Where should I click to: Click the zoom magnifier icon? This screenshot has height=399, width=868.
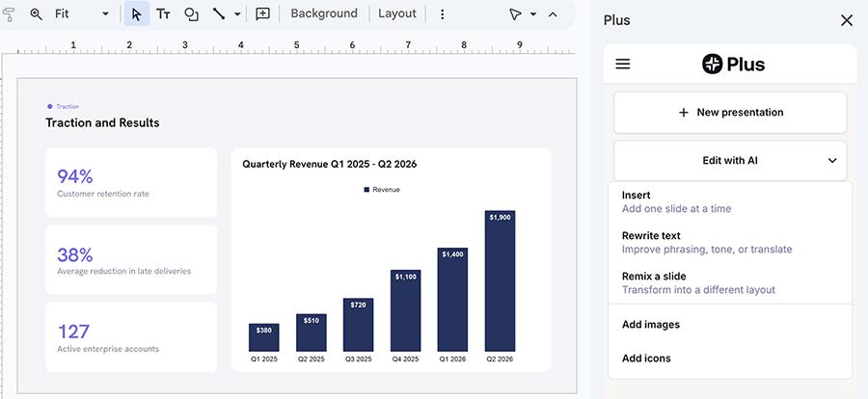36,13
